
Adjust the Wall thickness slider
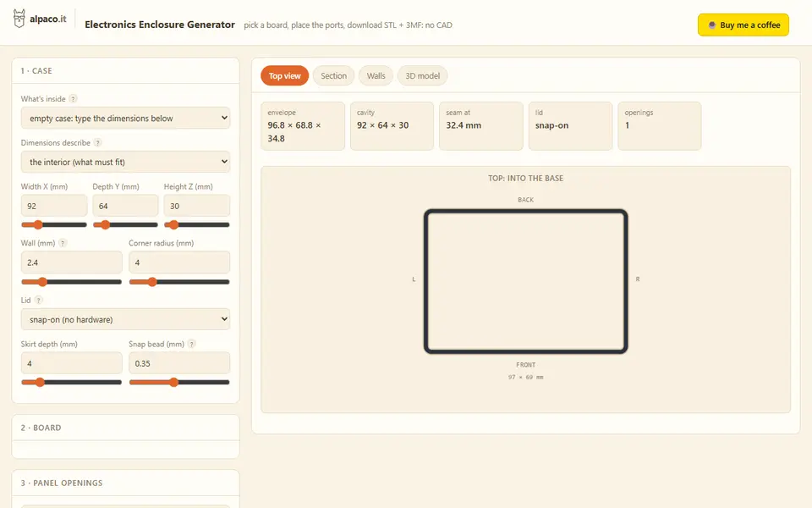coord(71,282)
